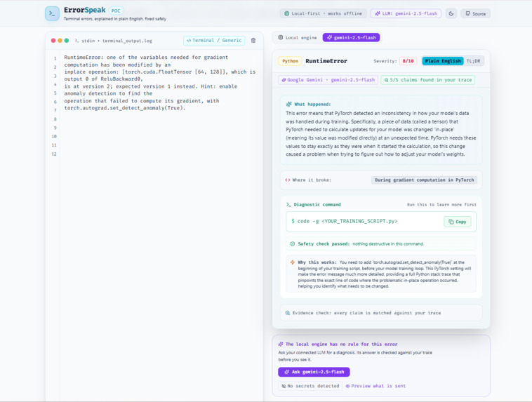Expand the Evidence check row

381,313
